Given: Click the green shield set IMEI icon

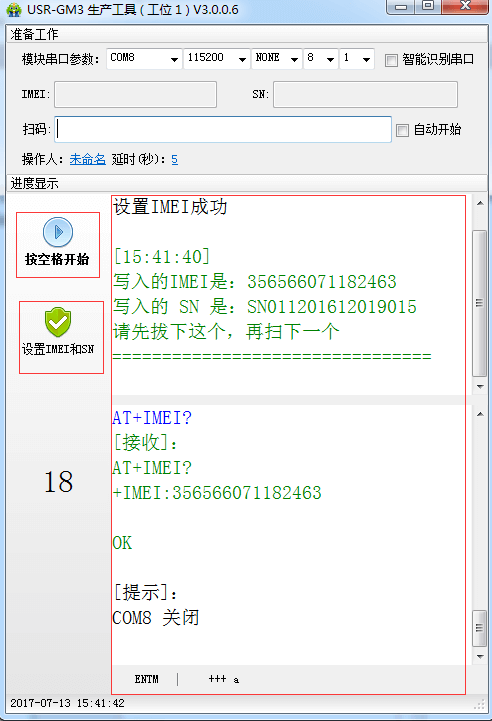Looking at the screenshot, I should click(x=58, y=322).
